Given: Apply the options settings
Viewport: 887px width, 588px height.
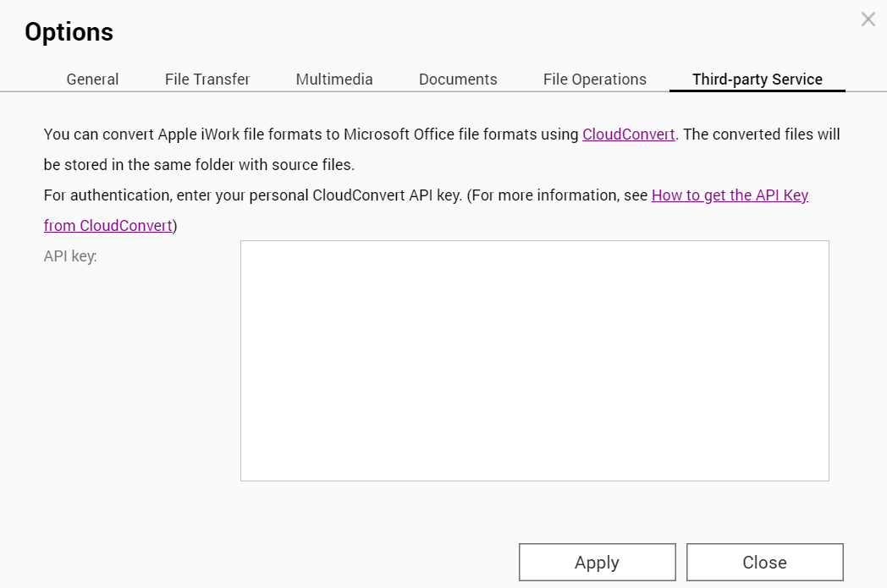Looking at the screenshot, I should pos(598,562).
